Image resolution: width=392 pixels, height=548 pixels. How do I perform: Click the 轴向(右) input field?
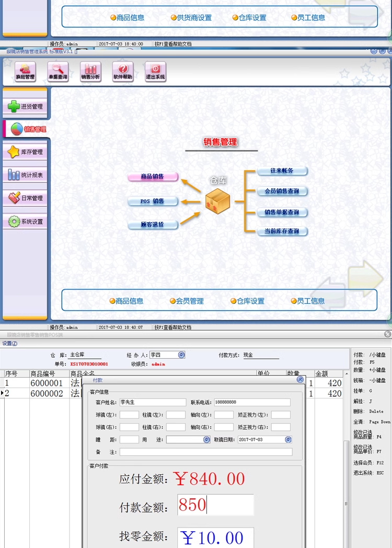[224, 427]
